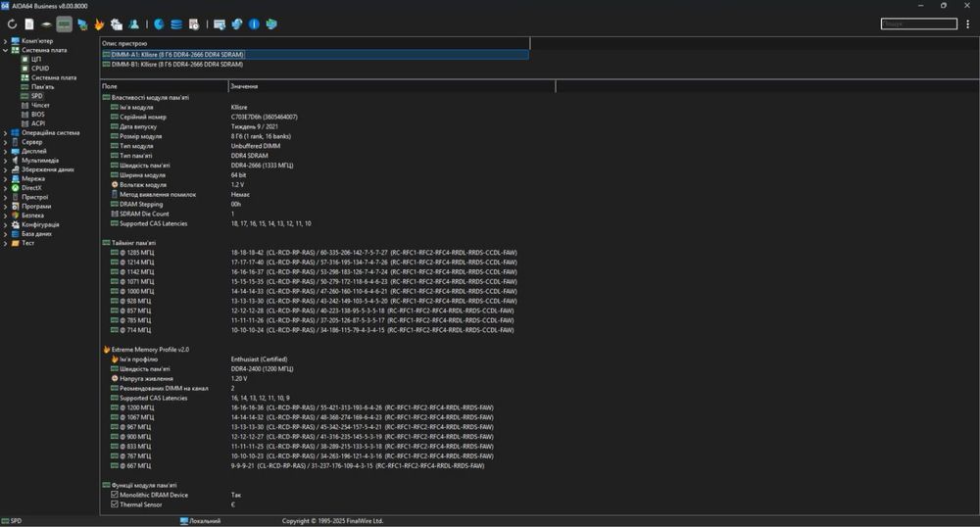
Task: Click the monitor icon beside Локальний in status bar
Action: (x=184, y=521)
